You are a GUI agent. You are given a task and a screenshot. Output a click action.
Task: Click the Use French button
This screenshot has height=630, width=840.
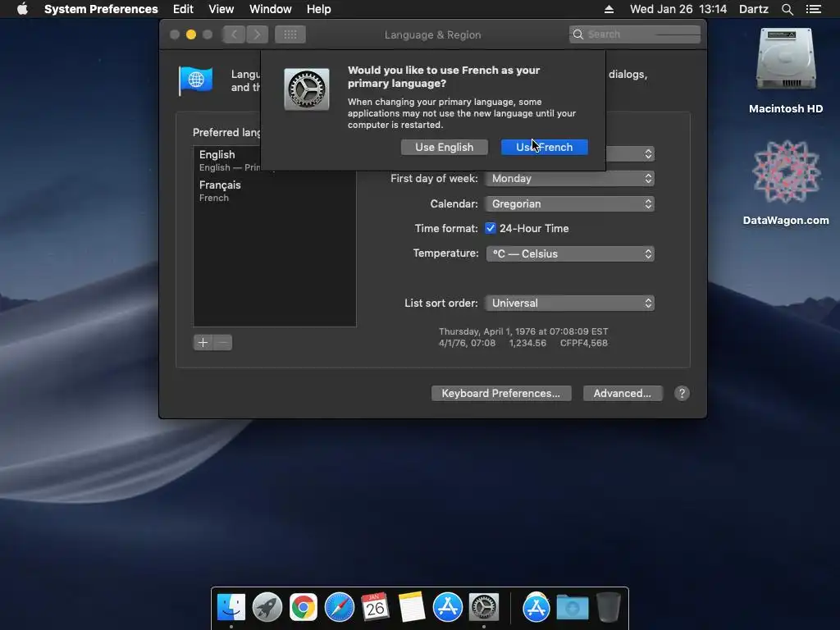click(x=545, y=148)
